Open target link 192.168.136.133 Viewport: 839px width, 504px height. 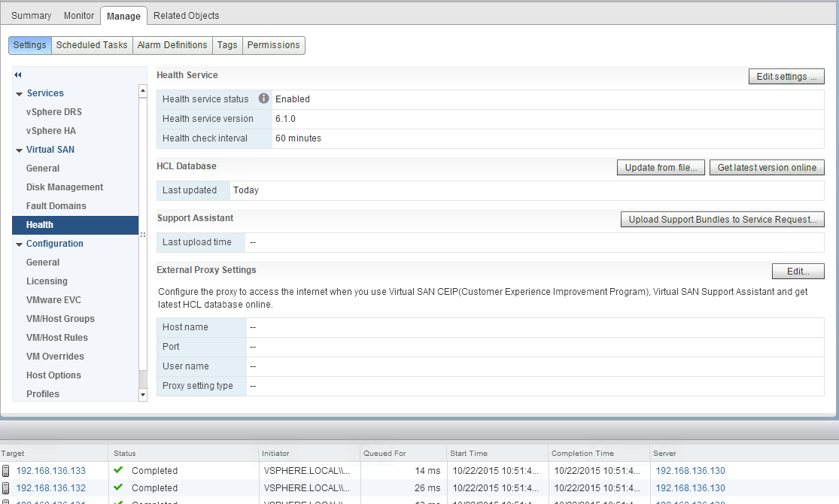(51, 471)
